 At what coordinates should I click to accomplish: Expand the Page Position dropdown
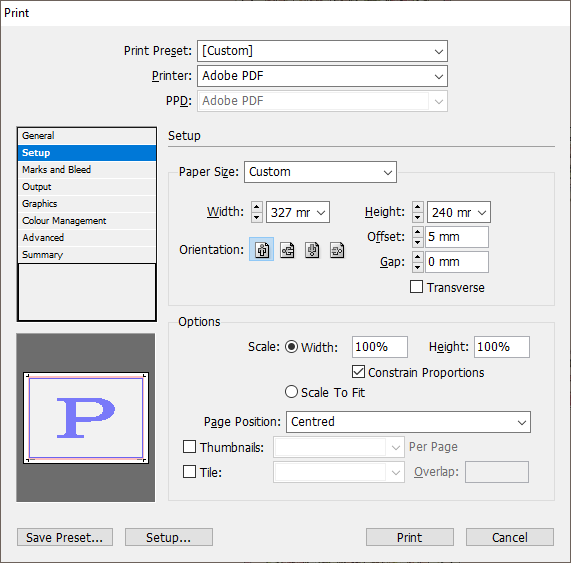click(408, 422)
